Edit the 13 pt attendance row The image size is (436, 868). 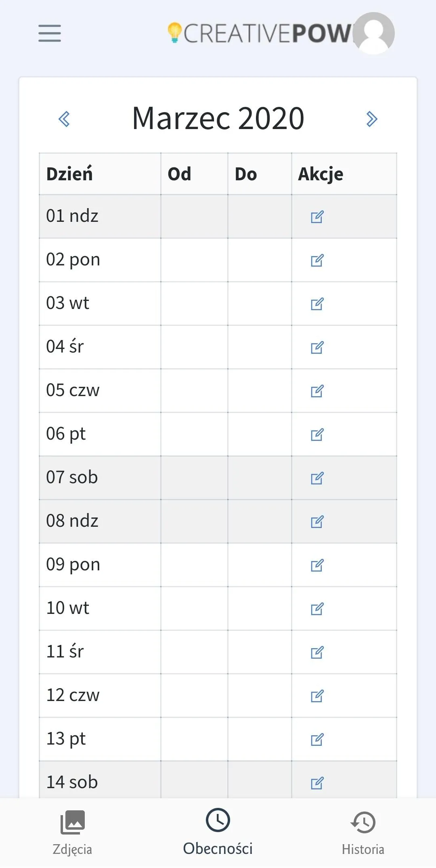pyautogui.click(x=317, y=739)
